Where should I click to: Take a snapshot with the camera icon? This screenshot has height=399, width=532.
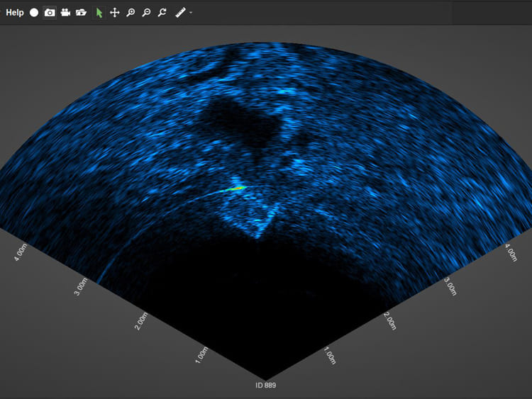pos(50,13)
